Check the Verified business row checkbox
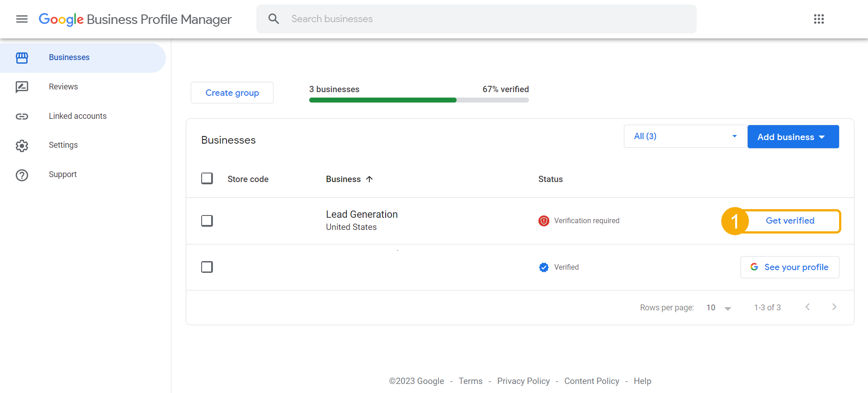The width and height of the screenshot is (868, 393). coord(207,267)
